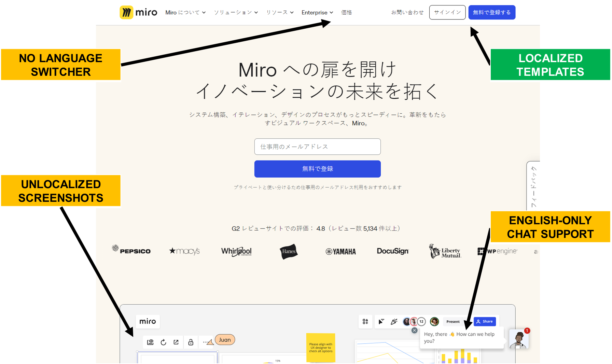
Task: Click the lock icon in context toolbar
Action: 191,342
